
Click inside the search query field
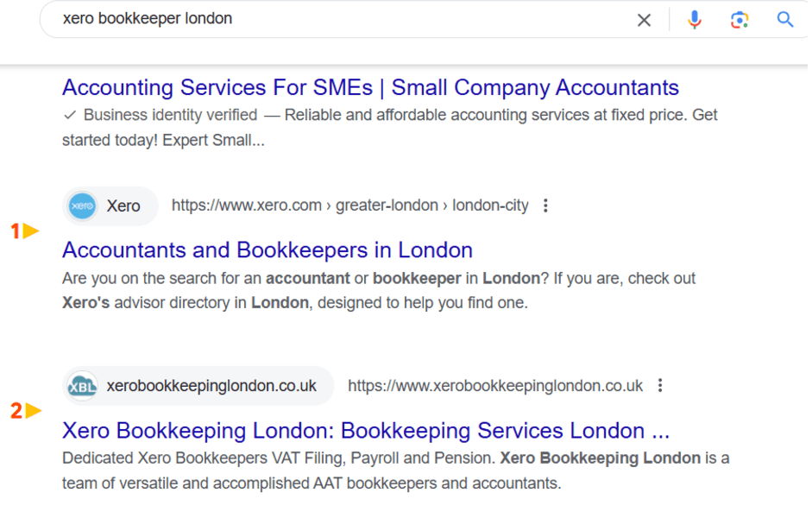point(259,19)
